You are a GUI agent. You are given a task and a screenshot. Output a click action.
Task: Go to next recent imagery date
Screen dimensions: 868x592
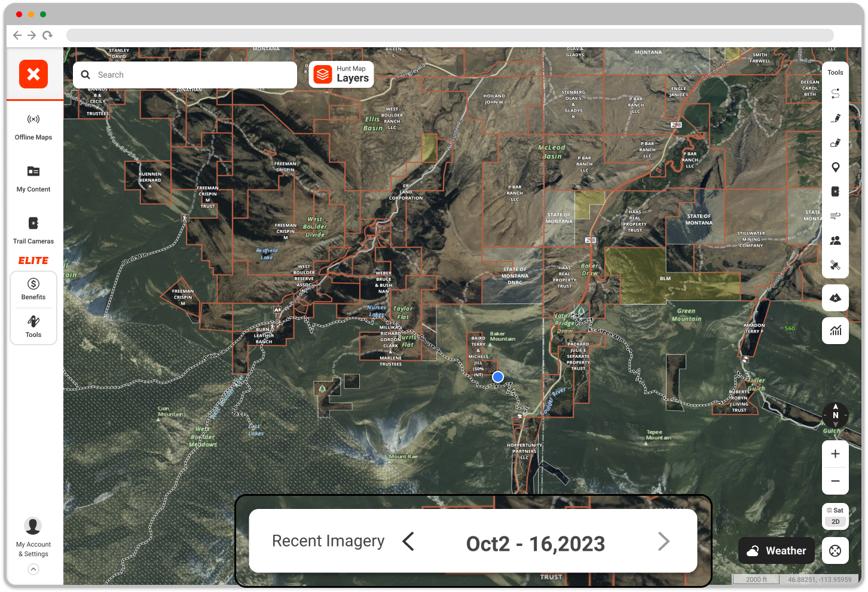click(x=664, y=542)
